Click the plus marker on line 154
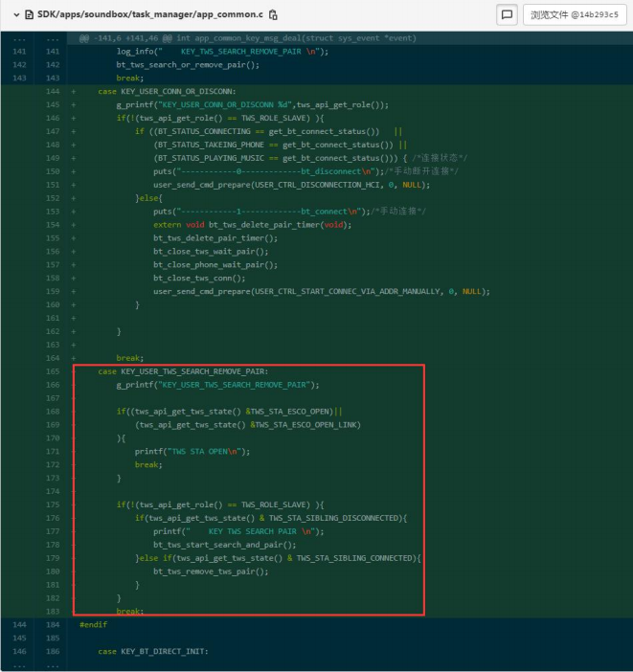This screenshot has width=633, height=672. pos(74,225)
